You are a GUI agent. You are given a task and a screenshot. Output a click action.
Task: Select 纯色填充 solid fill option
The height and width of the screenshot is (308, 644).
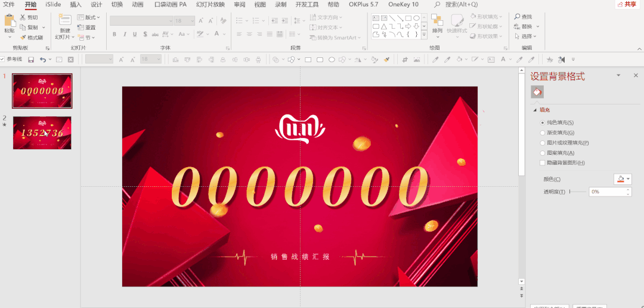[543, 122]
